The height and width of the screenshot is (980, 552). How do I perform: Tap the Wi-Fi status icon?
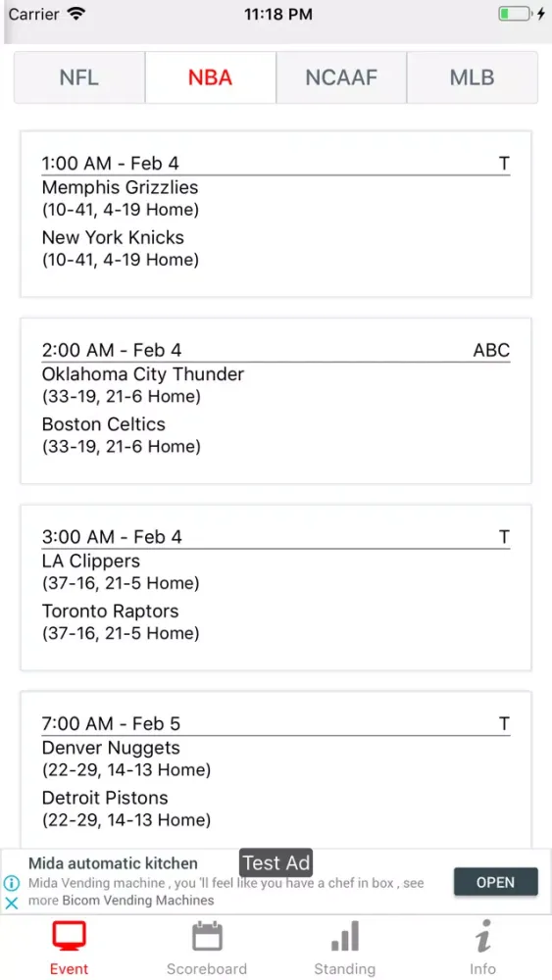point(76,14)
